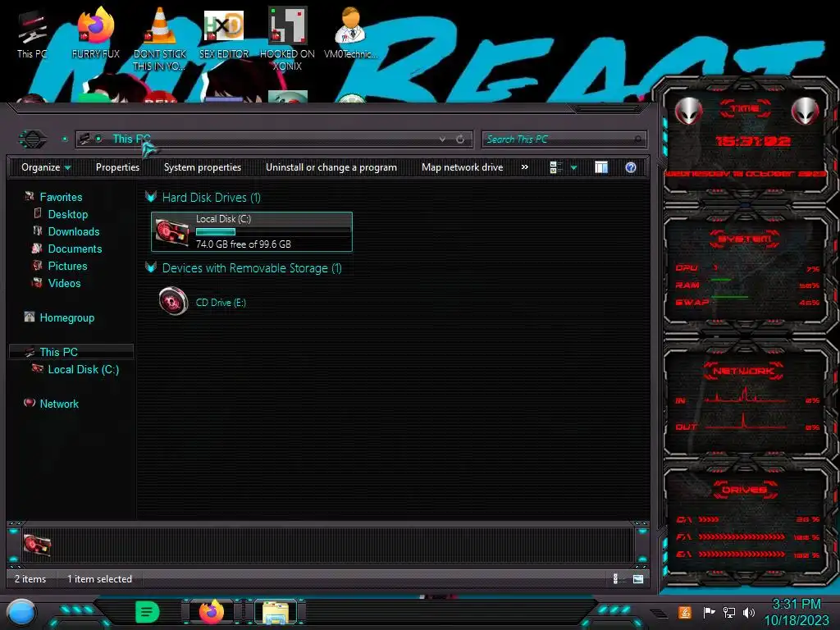Open the SEX EDITOR HxD desktop shortcut
Screen dimensions: 840x630
click(224, 34)
